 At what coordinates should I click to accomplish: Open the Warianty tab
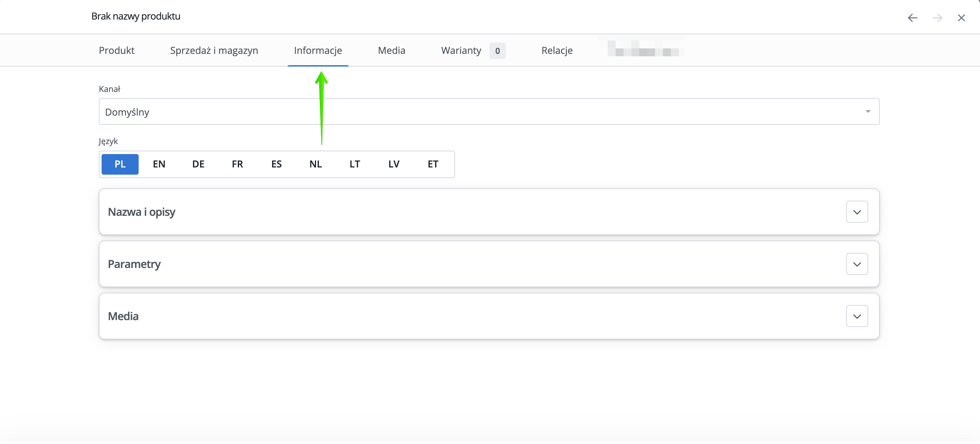tap(461, 50)
